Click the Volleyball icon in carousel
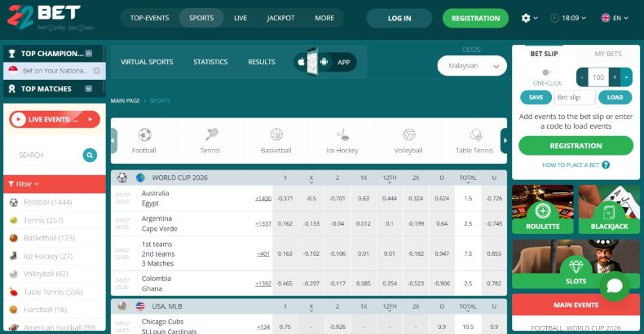This screenshot has width=644, height=334. point(408,134)
